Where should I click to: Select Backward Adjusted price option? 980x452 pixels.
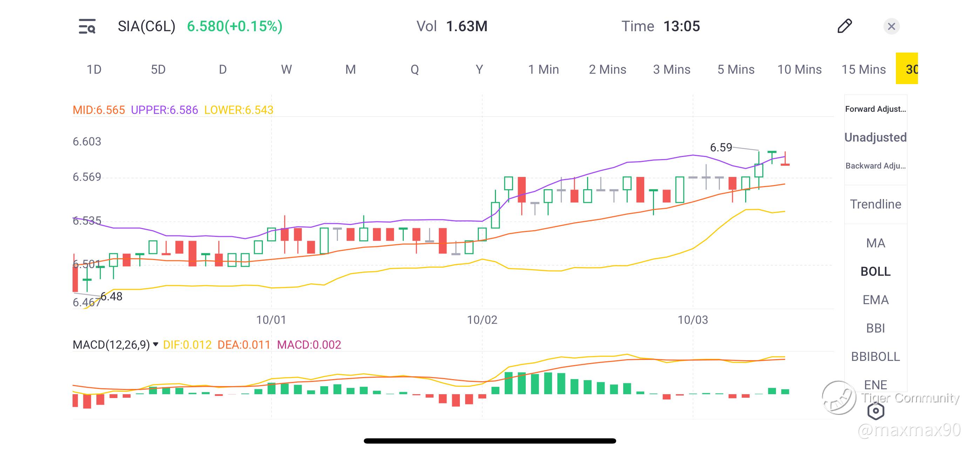tap(875, 166)
